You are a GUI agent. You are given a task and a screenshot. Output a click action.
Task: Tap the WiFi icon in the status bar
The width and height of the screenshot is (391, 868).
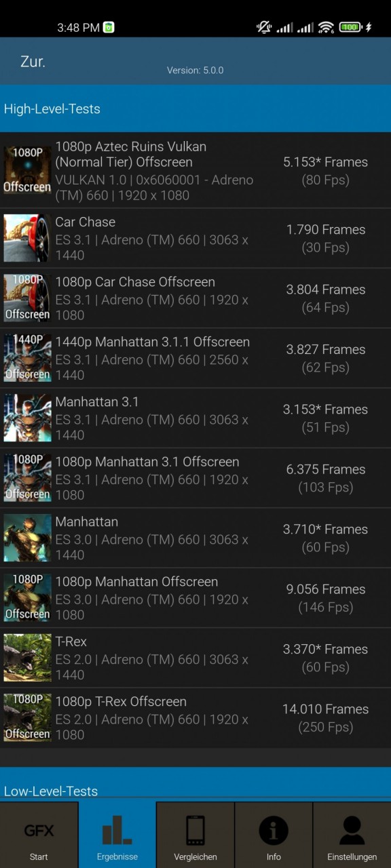tap(326, 27)
